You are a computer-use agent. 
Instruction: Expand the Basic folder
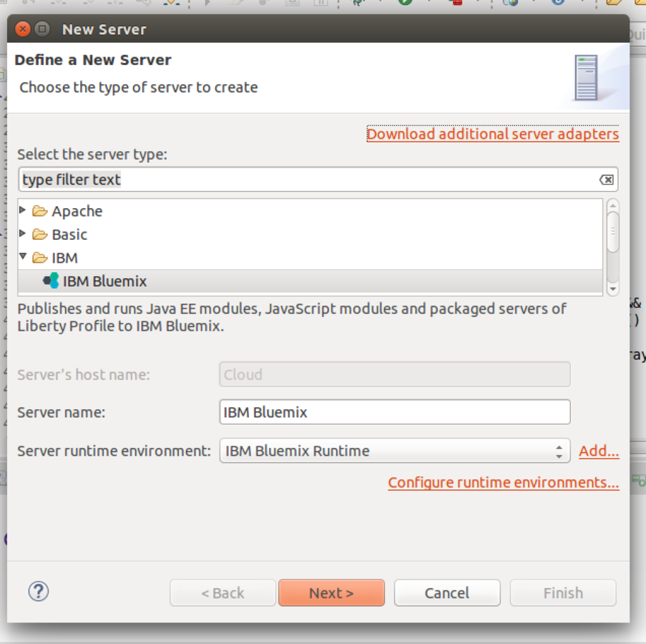23,233
